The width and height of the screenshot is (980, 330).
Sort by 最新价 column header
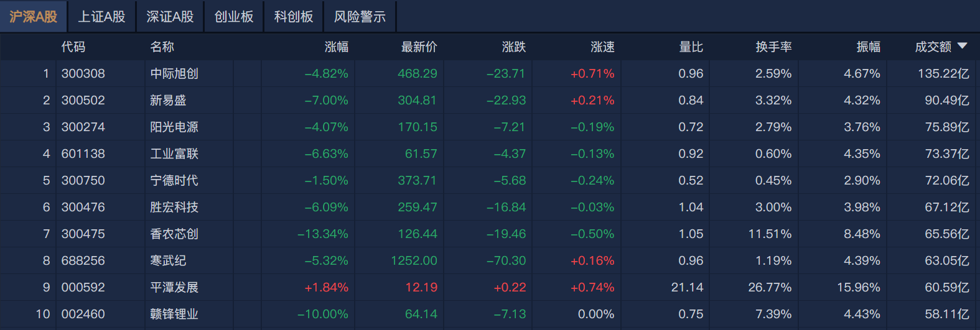[419, 47]
